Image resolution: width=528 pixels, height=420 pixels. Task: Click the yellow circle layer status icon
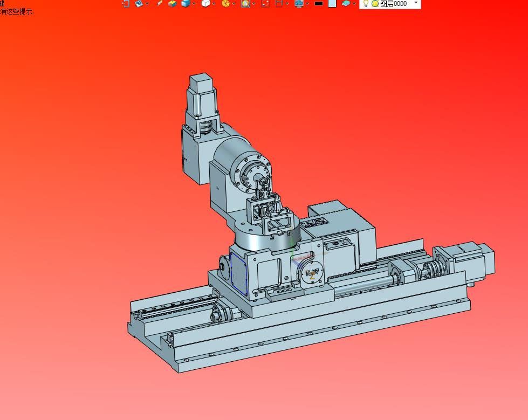(x=375, y=4)
